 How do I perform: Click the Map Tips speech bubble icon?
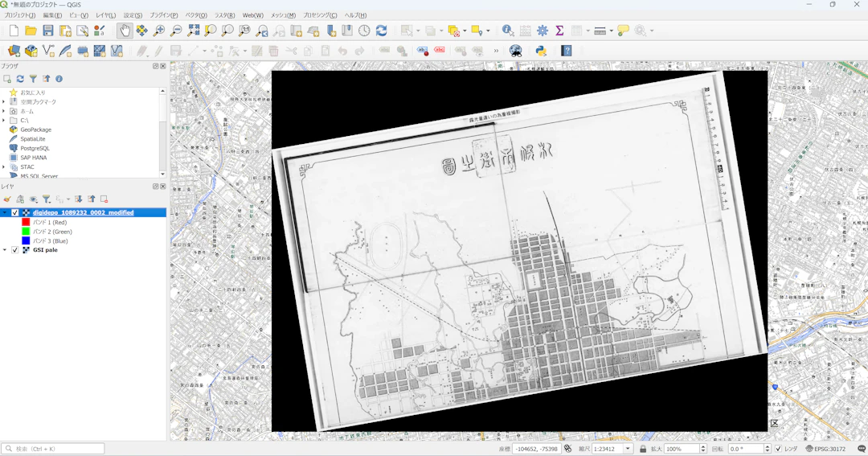[x=624, y=31]
